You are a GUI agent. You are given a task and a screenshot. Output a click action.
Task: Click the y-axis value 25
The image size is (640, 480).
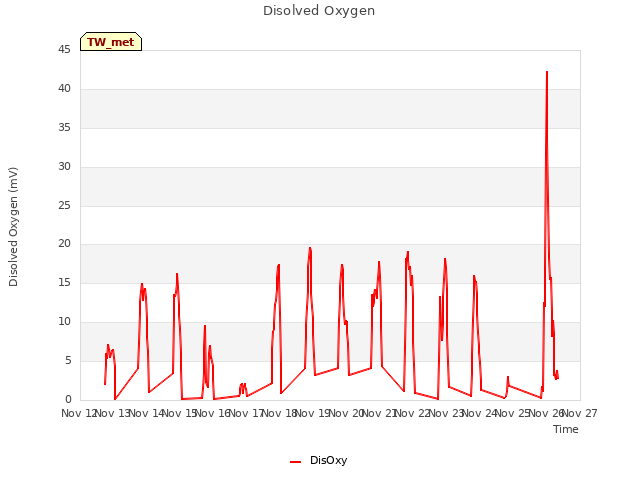coord(64,205)
